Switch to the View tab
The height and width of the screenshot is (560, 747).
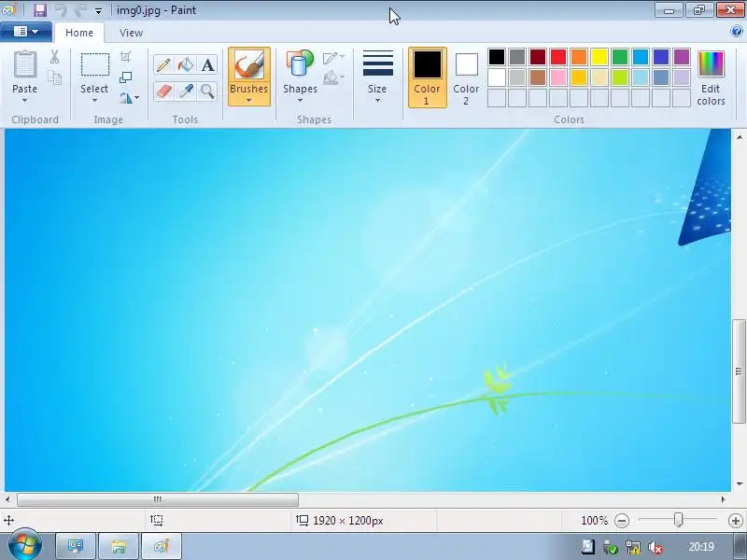tap(131, 33)
